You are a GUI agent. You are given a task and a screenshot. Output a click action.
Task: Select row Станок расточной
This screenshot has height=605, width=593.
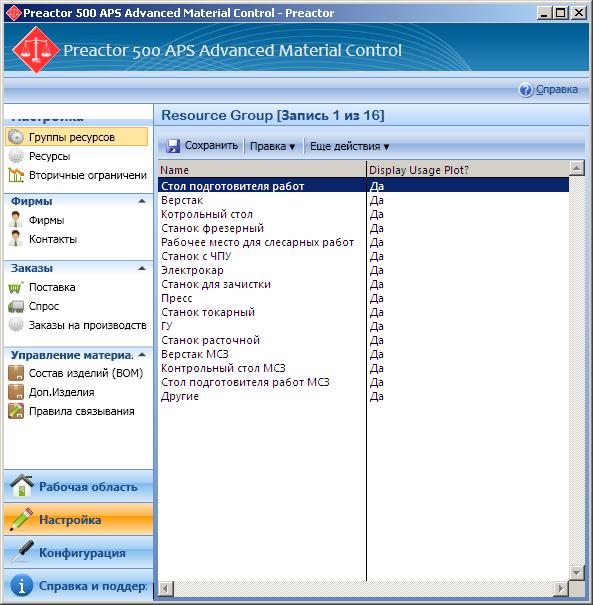click(x=363, y=340)
